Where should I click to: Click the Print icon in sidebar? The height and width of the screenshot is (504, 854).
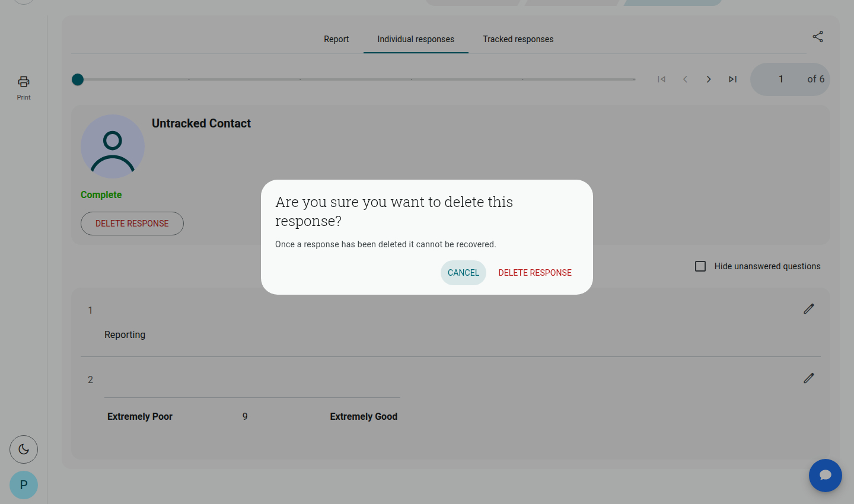tap(24, 82)
